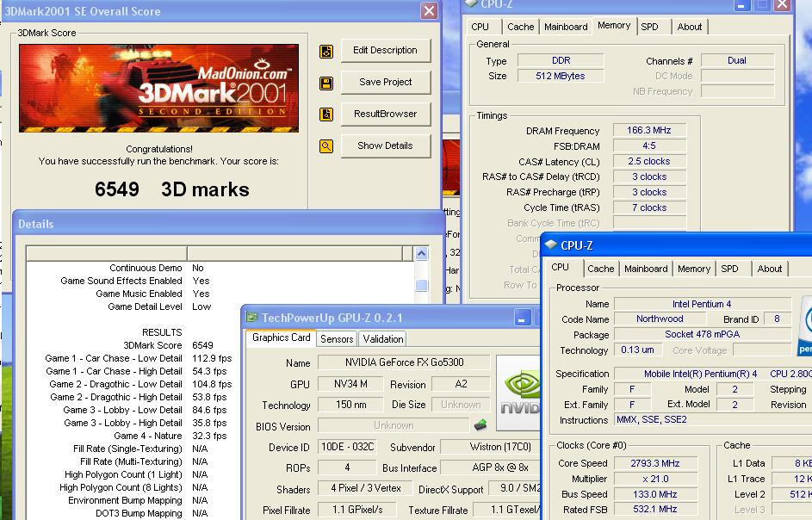812x520 pixels.
Task: Click Bus Speed value 133.0 MHz
Action: click(x=655, y=494)
